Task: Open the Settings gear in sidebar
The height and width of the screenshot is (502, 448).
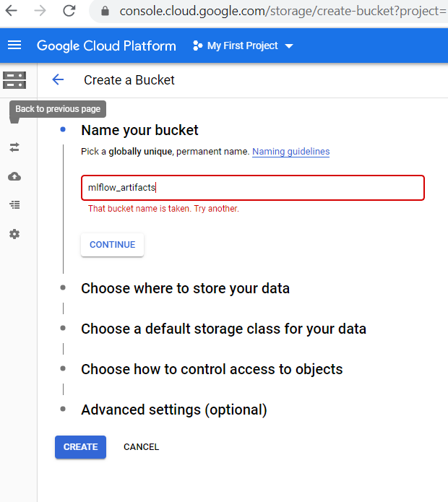Action: coord(14,234)
